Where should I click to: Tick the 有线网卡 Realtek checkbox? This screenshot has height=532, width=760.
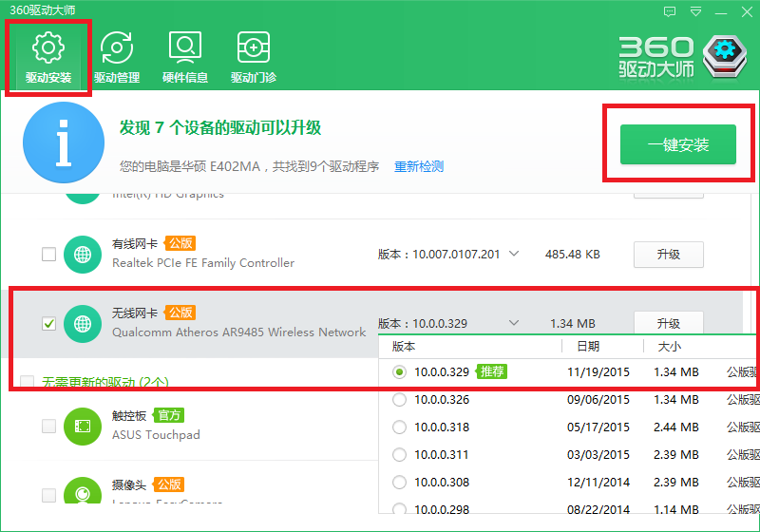coord(48,254)
